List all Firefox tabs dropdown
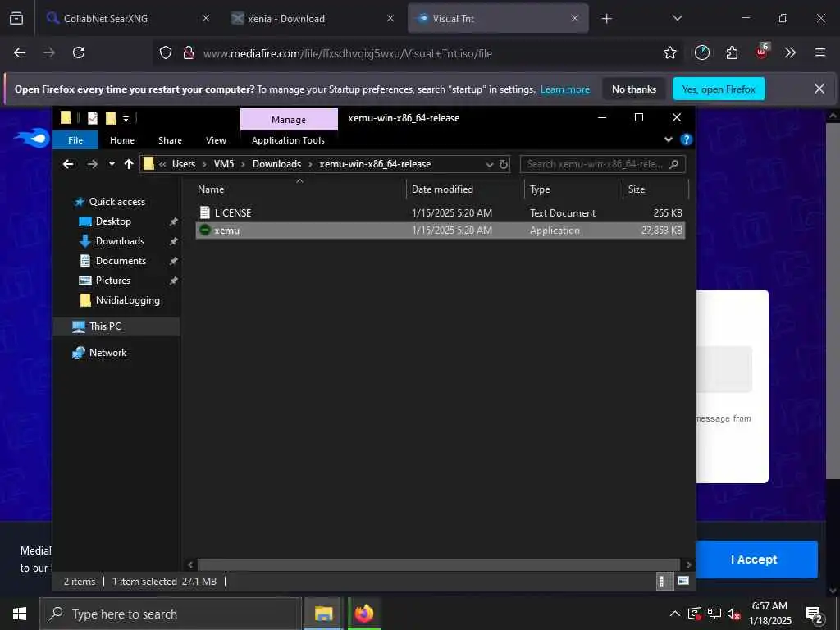Viewport: 840px width, 630px height. click(x=677, y=18)
